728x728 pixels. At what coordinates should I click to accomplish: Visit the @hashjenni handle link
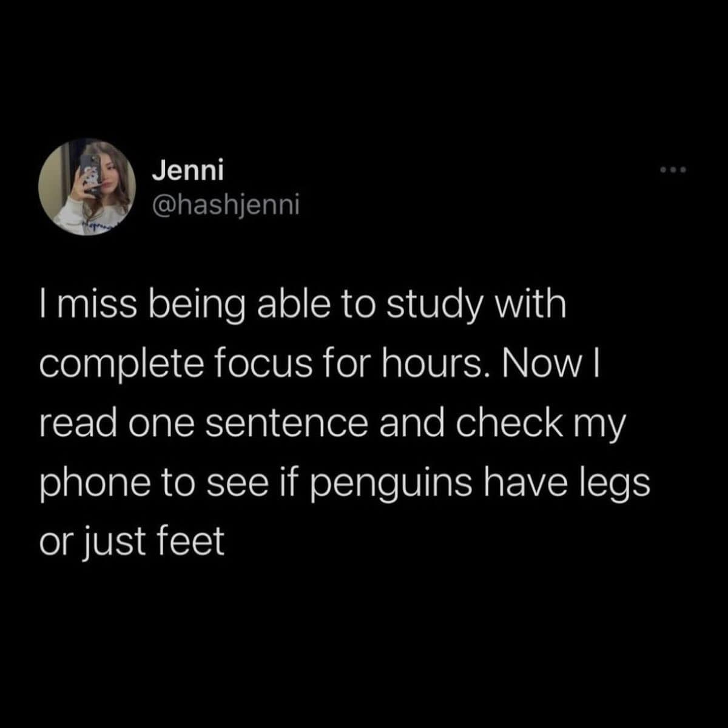[226, 205]
